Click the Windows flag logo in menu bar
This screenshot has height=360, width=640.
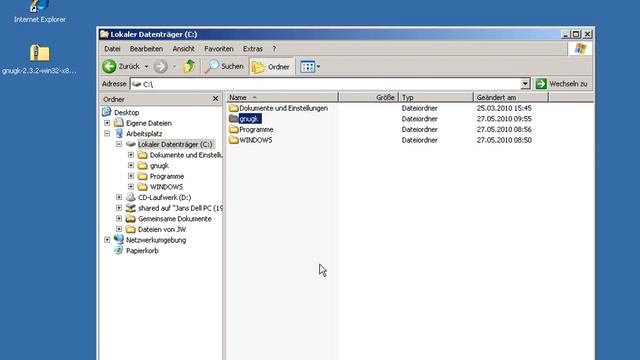tap(580, 49)
